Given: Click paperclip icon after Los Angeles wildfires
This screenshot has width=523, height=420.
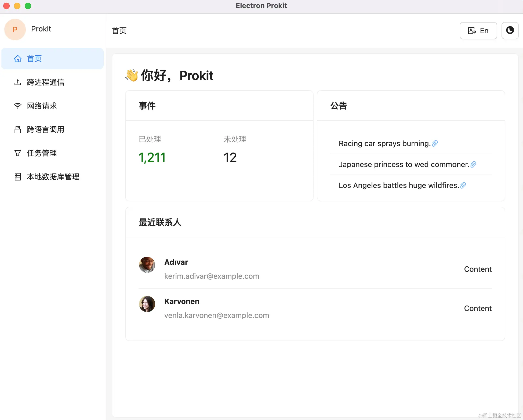Looking at the screenshot, I should tap(463, 185).
